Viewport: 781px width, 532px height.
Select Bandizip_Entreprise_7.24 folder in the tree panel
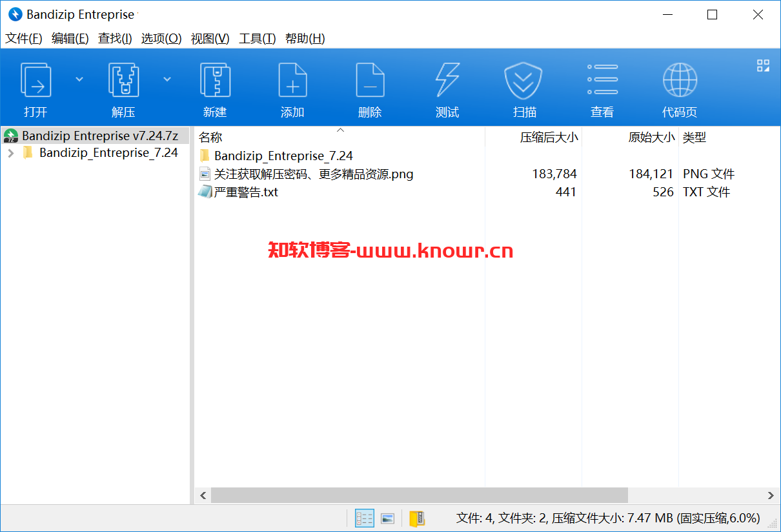click(x=108, y=153)
